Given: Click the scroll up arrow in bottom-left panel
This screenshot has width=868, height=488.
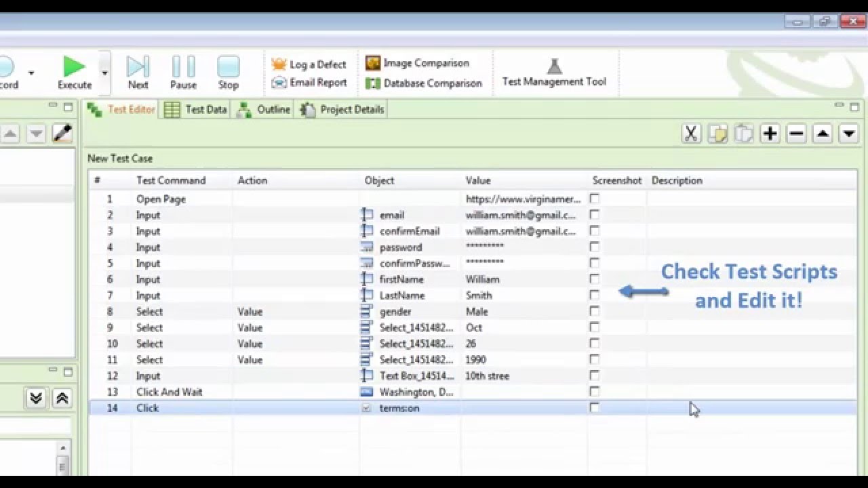Looking at the screenshot, I should [62, 449].
